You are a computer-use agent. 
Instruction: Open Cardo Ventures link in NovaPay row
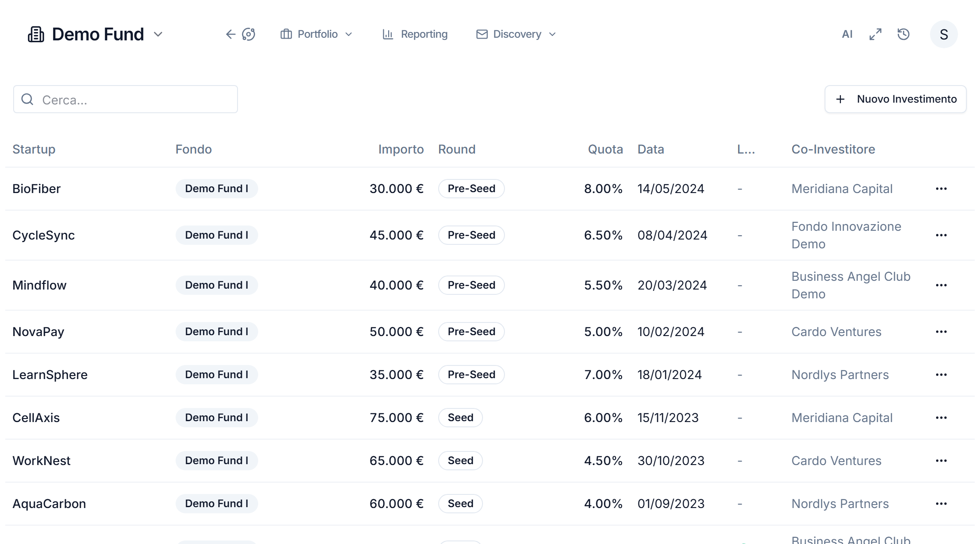coord(836,332)
